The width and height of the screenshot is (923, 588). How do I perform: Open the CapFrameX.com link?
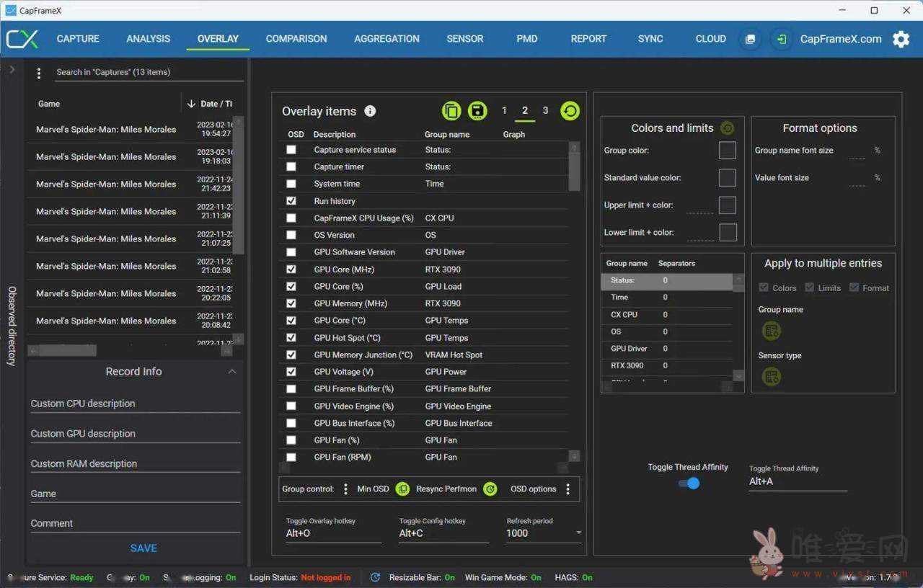point(841,39)
